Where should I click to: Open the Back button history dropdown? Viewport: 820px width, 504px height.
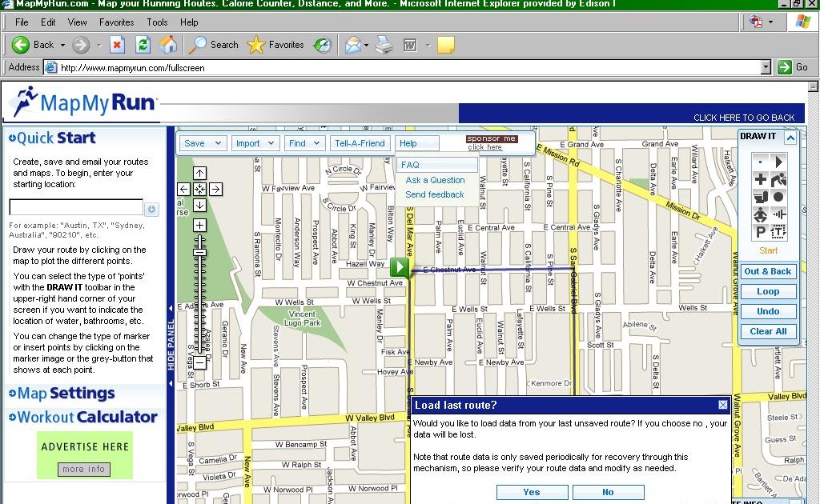62,45
